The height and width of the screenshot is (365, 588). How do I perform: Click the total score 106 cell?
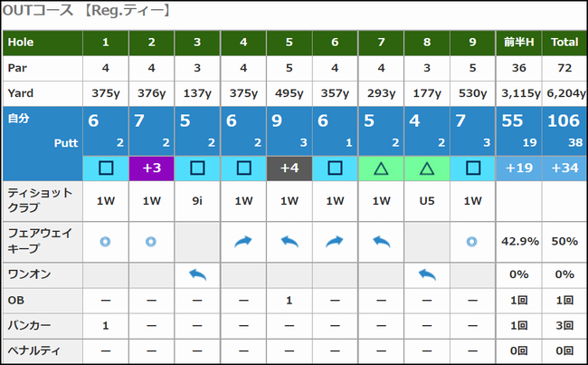[x=563, y=123]
